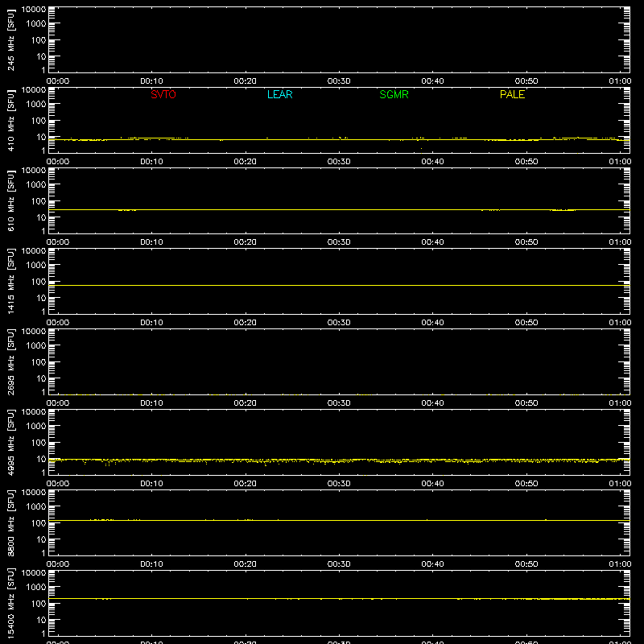This screenshot has height=644, width=644.
Task: Click the 00:30 time label below the 610 MHz panel
Action: 339,242
